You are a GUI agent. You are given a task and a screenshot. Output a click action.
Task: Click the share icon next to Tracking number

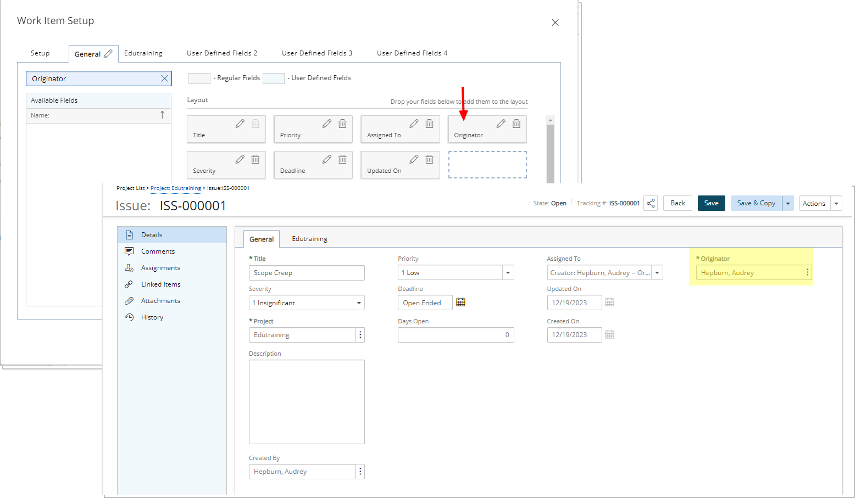coord(651,203)
